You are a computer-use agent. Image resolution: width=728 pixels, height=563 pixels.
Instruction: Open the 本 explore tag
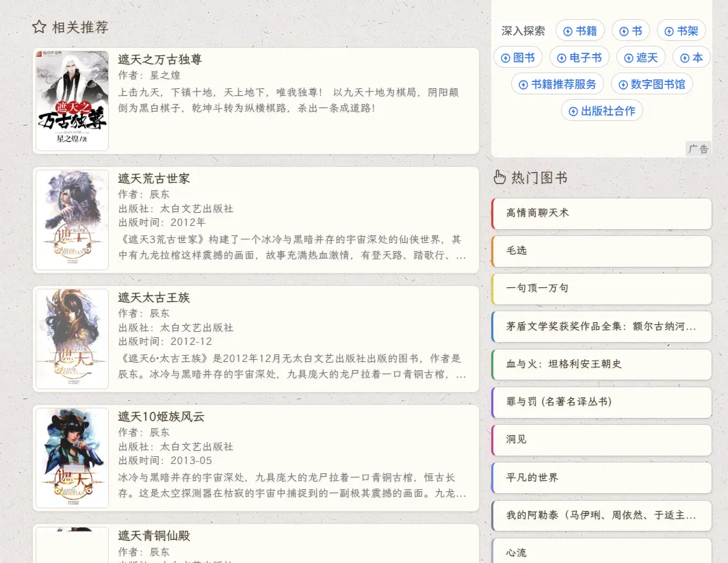click(691, 57)
